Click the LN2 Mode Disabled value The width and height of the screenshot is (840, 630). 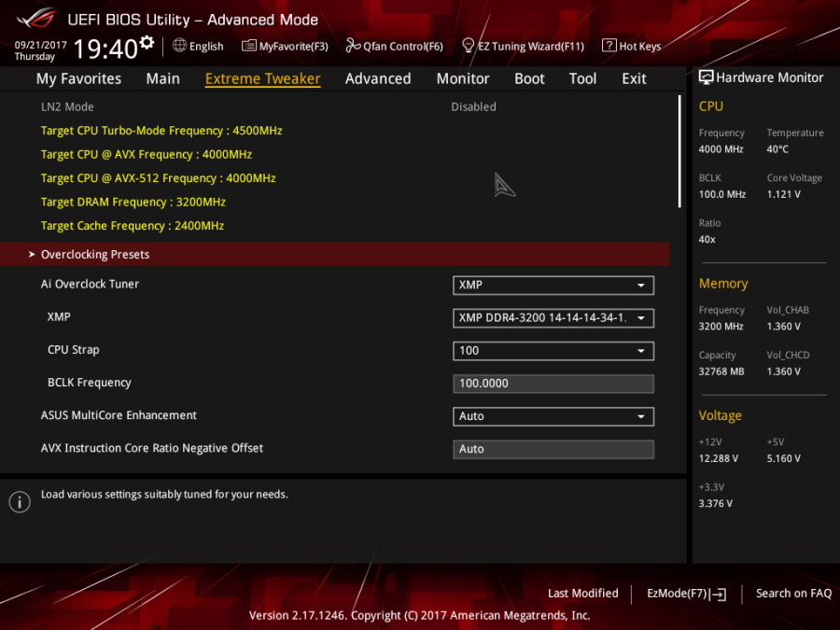click(x=473, y=106)
